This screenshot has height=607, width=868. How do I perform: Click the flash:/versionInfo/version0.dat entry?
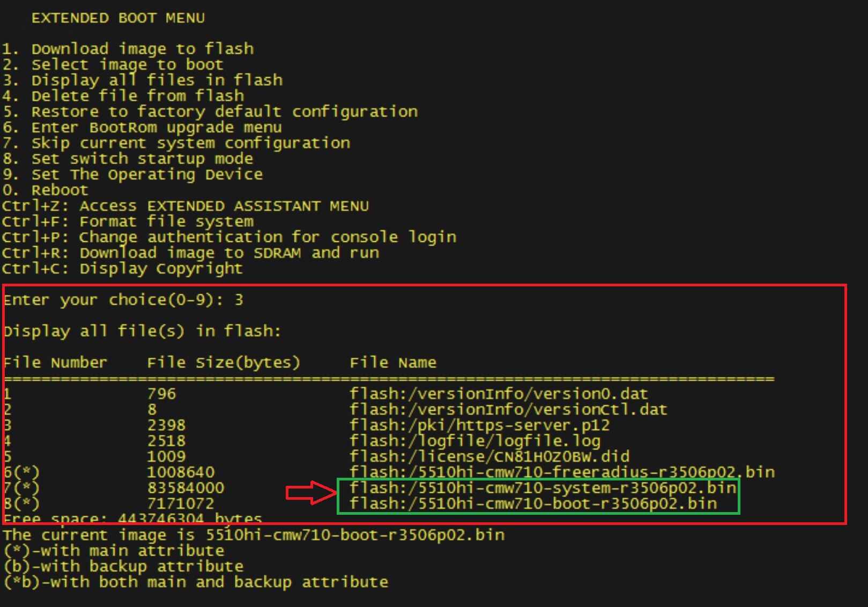click(499, 394)
